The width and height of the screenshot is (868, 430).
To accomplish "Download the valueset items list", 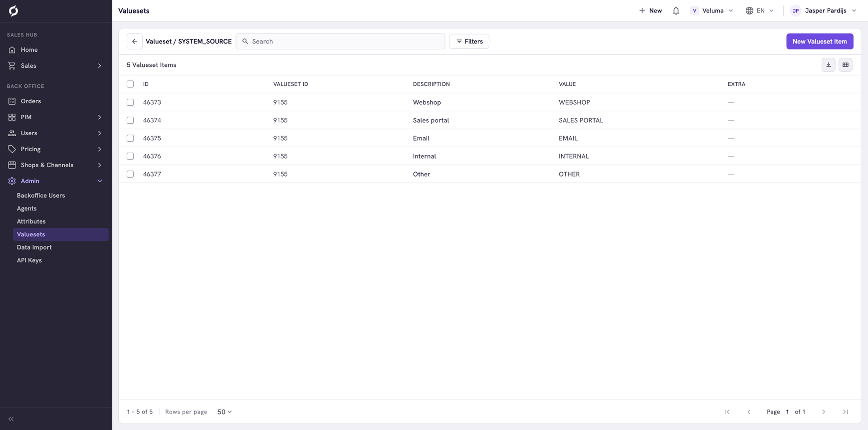I will click(829, 65).
